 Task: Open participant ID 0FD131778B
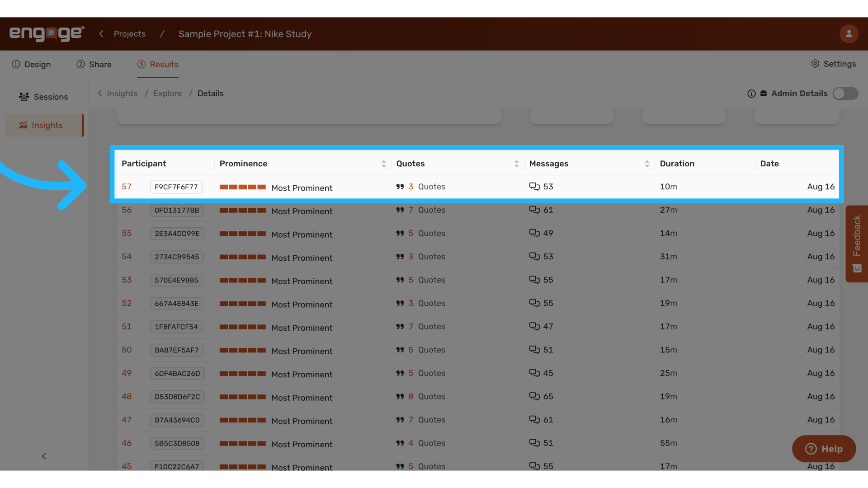(x=177, y=210)
